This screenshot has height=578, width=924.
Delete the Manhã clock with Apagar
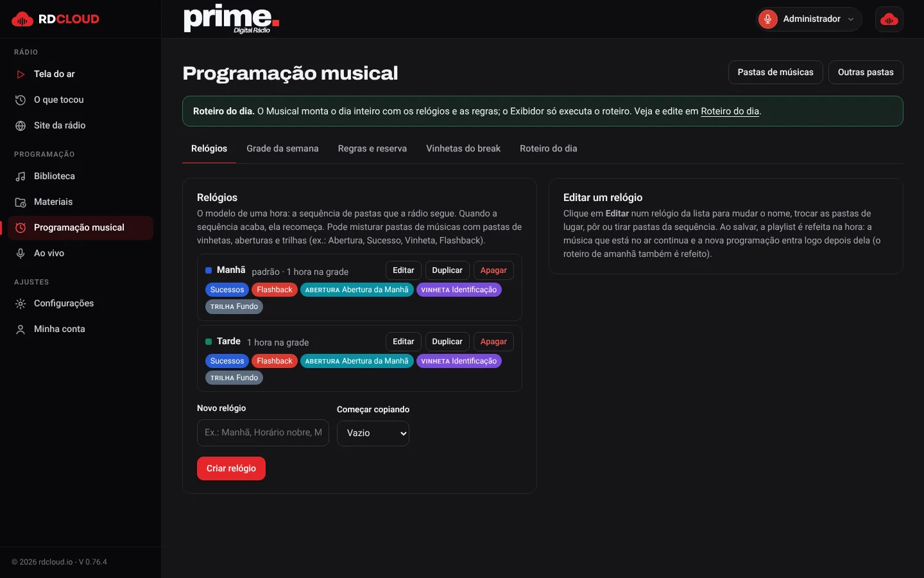[493, 270]
